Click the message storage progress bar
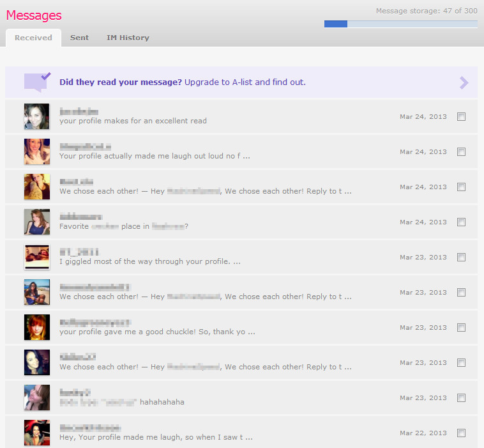484x448 pixels. pos(400,24)
